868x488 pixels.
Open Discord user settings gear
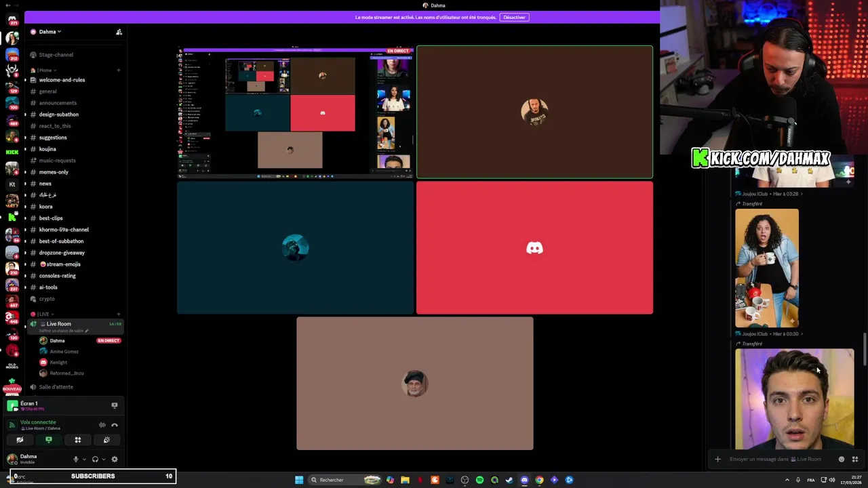tap(115, 459)
